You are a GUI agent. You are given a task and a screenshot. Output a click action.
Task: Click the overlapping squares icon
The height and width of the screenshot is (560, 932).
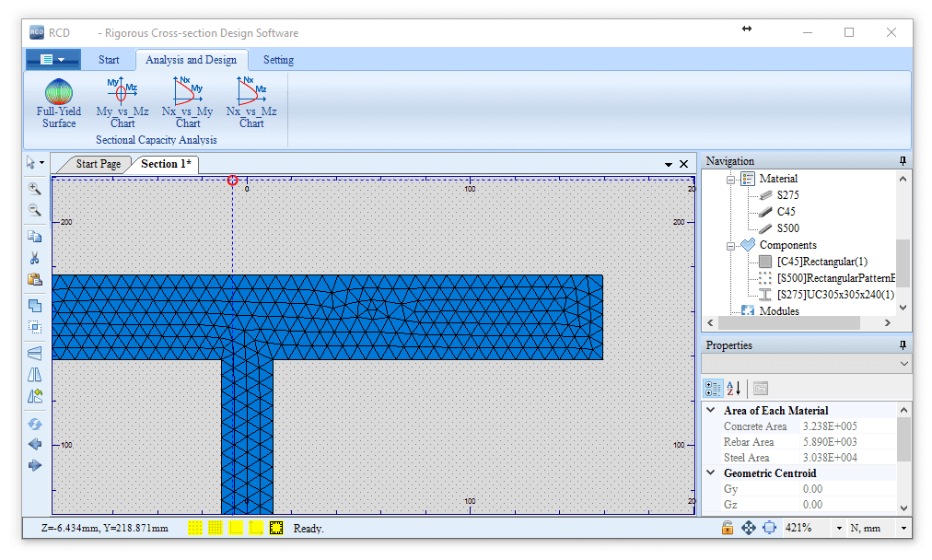(34, 306)
